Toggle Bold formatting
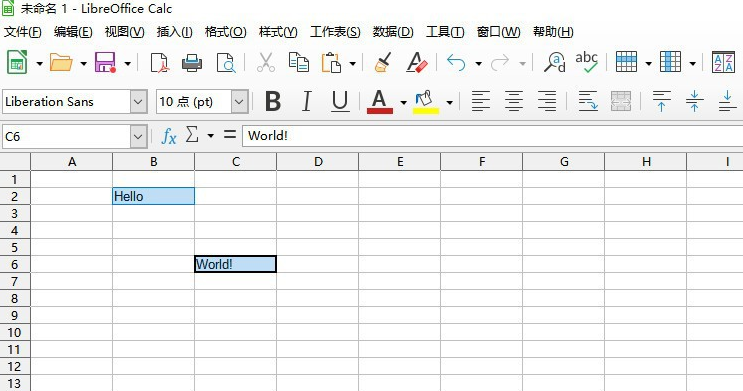Image resolution: width=743 pixels, height=391 pixels. click(273, 101)
